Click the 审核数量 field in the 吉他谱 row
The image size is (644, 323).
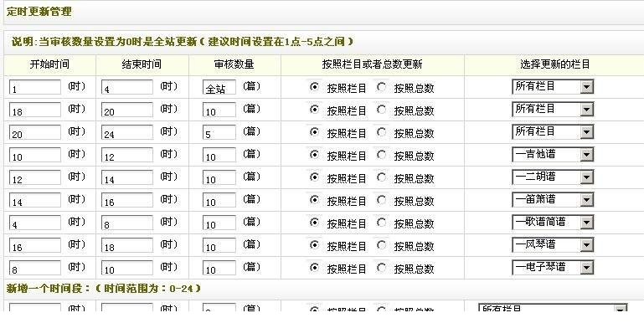pyautogui.click(x=219, y=155)
